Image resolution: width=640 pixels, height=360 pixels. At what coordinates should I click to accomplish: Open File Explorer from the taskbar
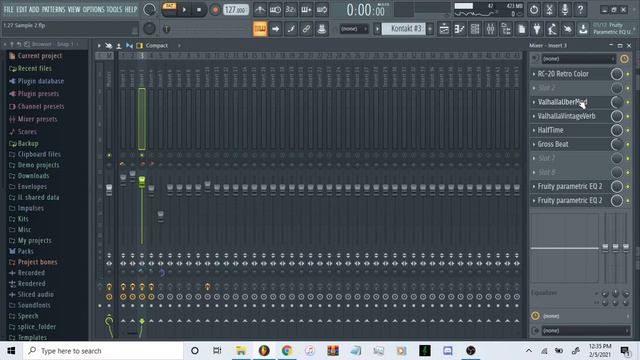[241, 351]
